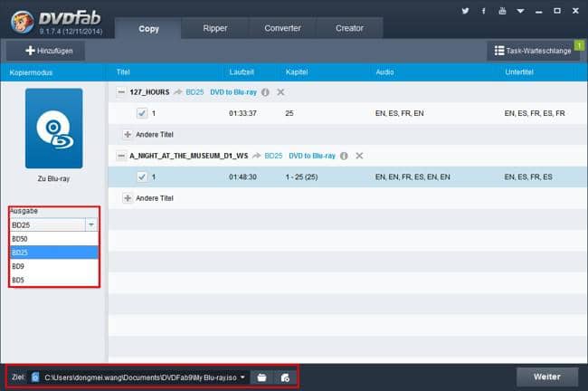Show info for 127_HOURS
The height and width of the screenshot is (391, 588).
(x=265, y=92)
